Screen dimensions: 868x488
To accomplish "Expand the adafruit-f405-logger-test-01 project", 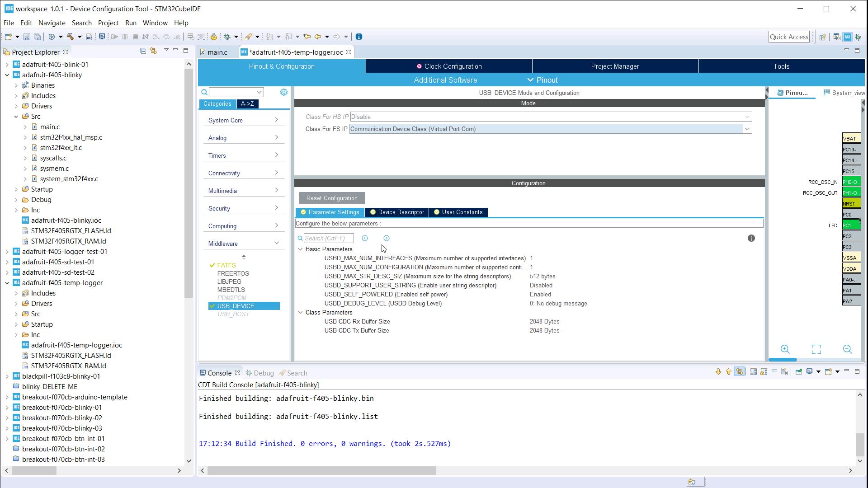I will (8, 251).
